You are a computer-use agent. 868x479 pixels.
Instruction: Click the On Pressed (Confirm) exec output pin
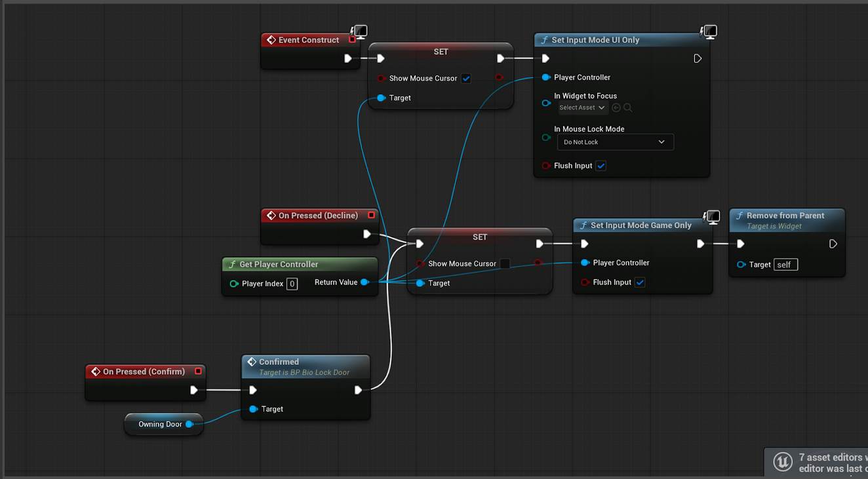(194, 390)
